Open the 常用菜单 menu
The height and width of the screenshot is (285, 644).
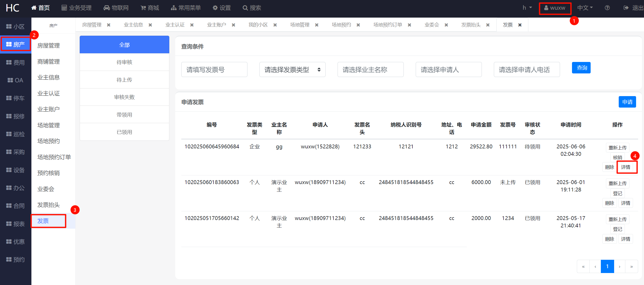point(186,8)
